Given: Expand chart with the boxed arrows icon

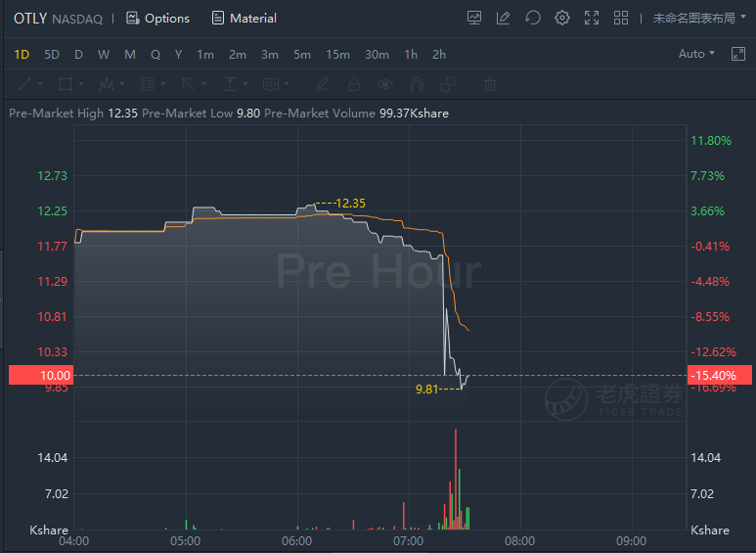Looking at the screenshot, I should coord(738,54).
